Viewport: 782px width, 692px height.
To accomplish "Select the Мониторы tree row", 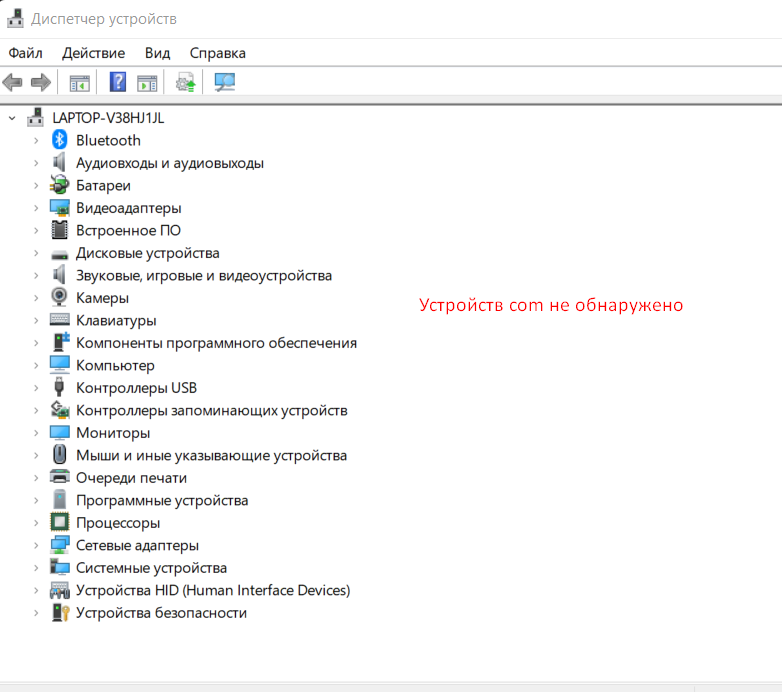I will [x=113, y=433].
